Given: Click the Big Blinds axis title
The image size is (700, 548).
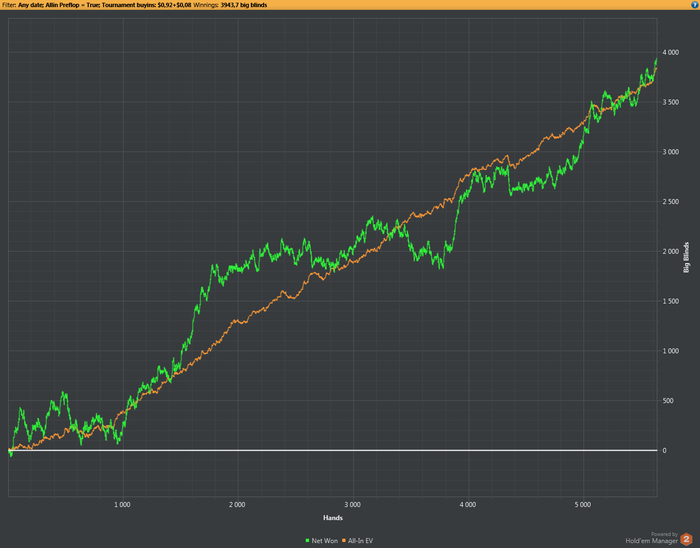Looking at the screenshot, I should (687, 257).
